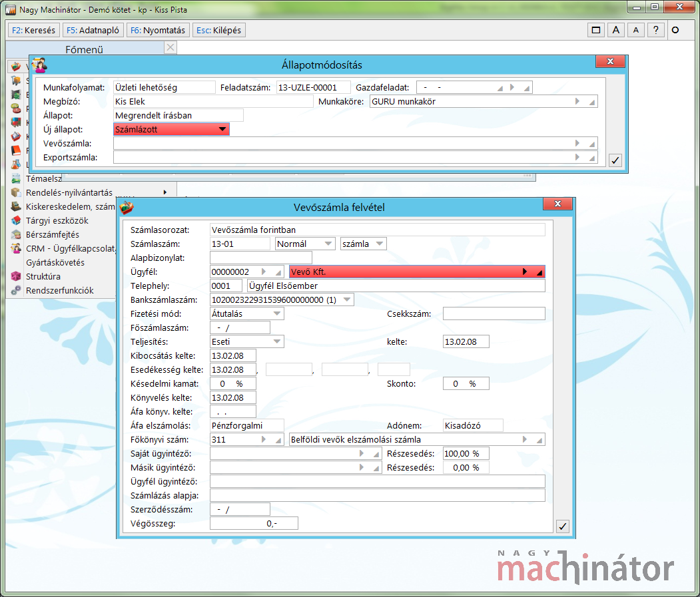Click the Tárgyi eszközök icon
700x597 pixels.
[x=15, y=220]
